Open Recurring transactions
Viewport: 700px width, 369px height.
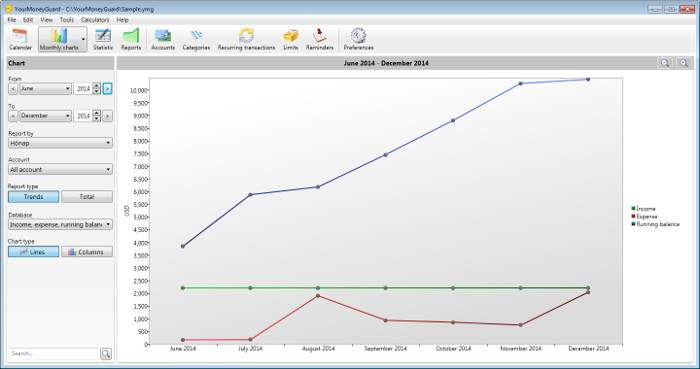click(x=246, y=39)
